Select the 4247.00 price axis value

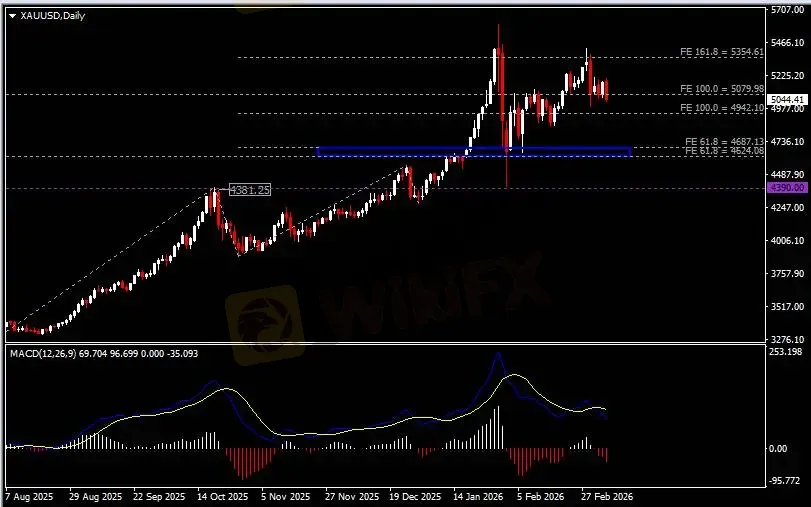pos(787,208)
